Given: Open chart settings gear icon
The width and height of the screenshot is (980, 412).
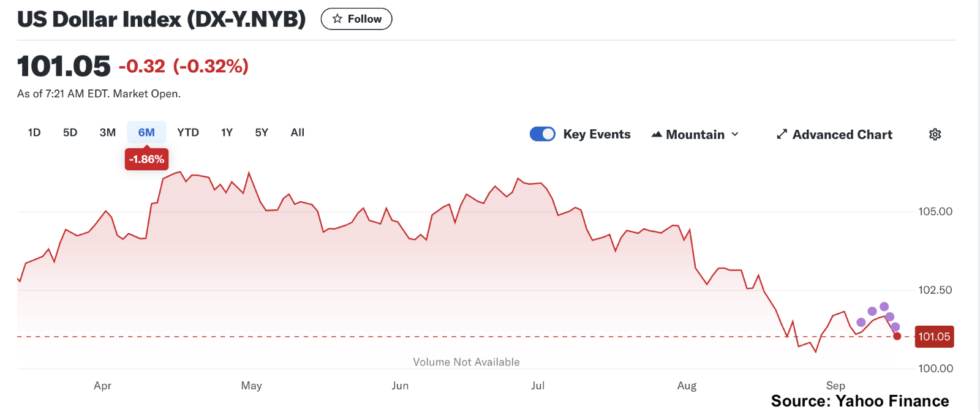Looking at the screenshot, I should tap(935, 135).
